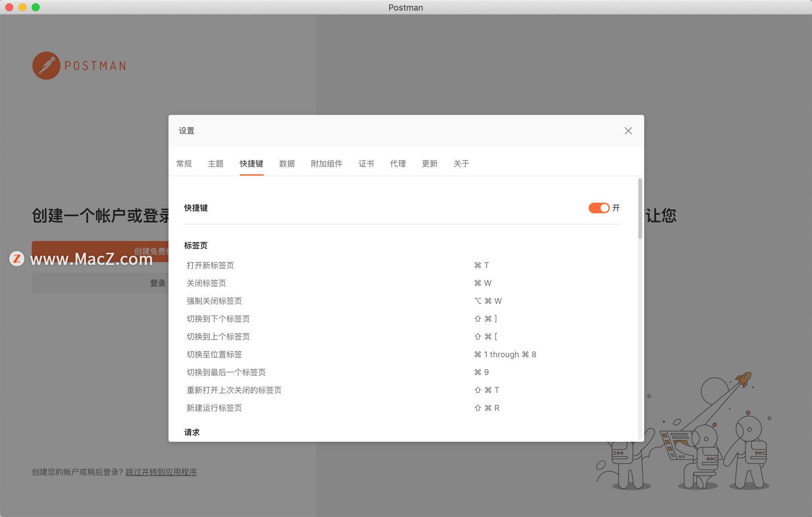Click the 标签页 section heading
Image resolution: width=812 pixels, height=517 pixels.
pos(196,246)
